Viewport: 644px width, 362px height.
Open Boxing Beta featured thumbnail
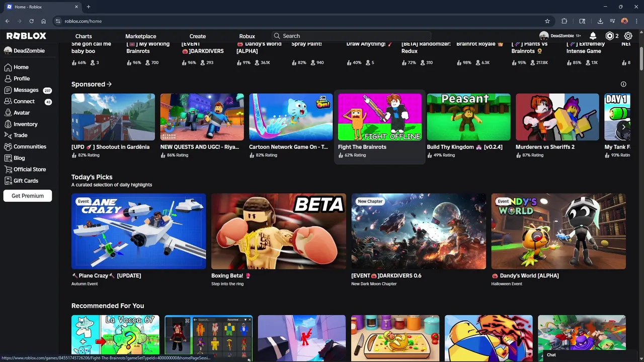(279, 231)
